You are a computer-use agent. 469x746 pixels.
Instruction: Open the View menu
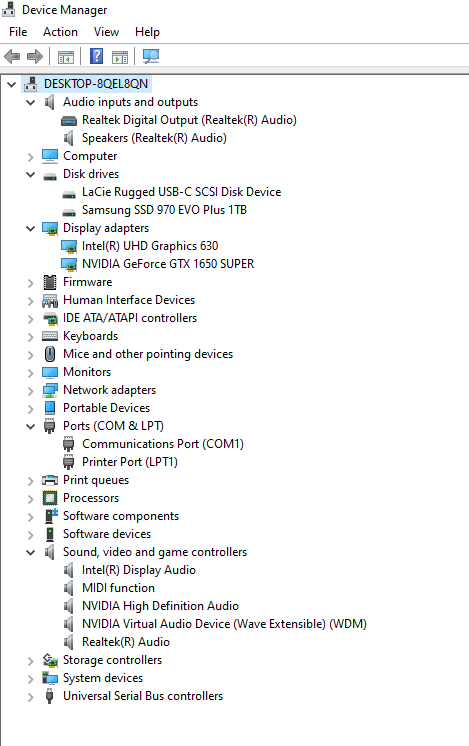click(106, 32)
